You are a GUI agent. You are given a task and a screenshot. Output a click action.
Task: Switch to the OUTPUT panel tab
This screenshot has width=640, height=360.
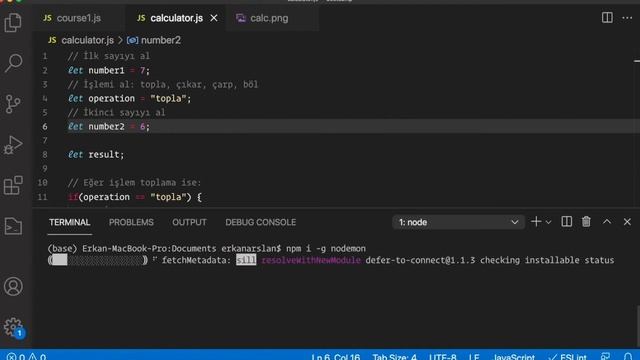[x=189, y=222]
